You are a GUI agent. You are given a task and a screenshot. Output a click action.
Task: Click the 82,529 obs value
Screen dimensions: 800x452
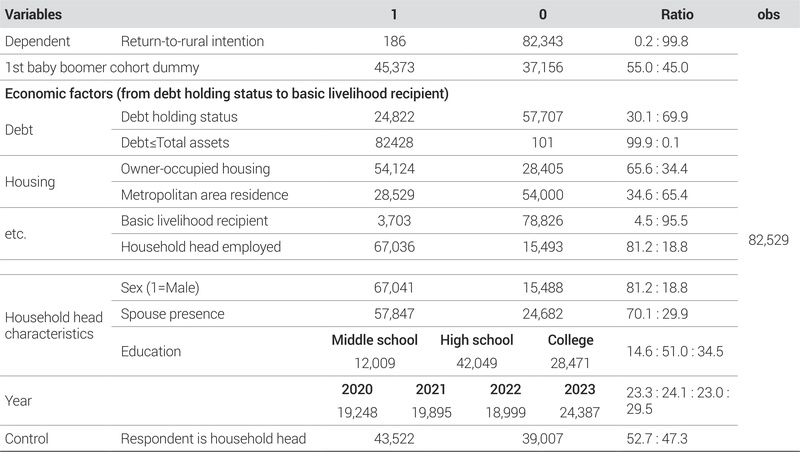click(x=770, y=240)
